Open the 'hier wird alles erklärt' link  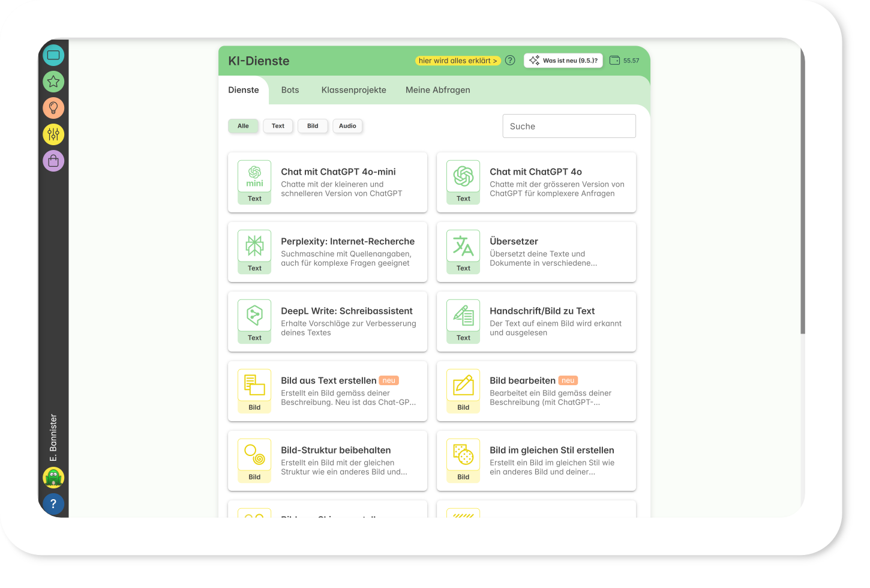coord(458,61)
